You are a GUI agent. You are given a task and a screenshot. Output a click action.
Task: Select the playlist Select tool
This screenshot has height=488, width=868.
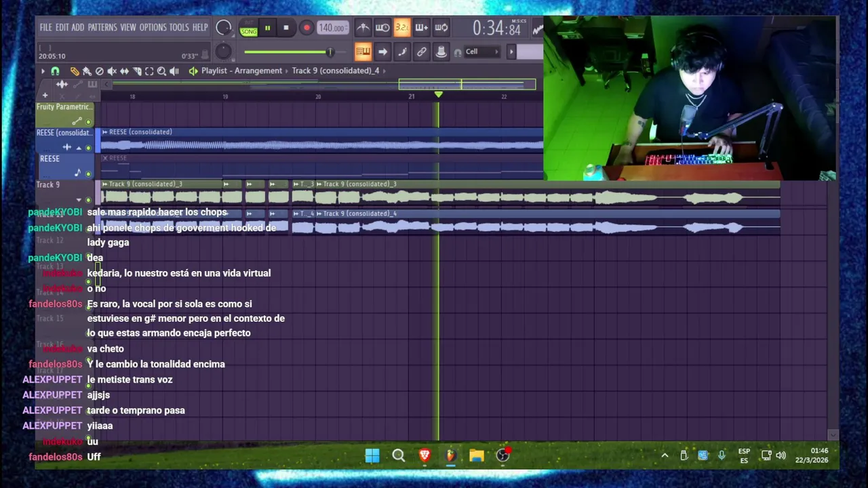coord(149,70)
